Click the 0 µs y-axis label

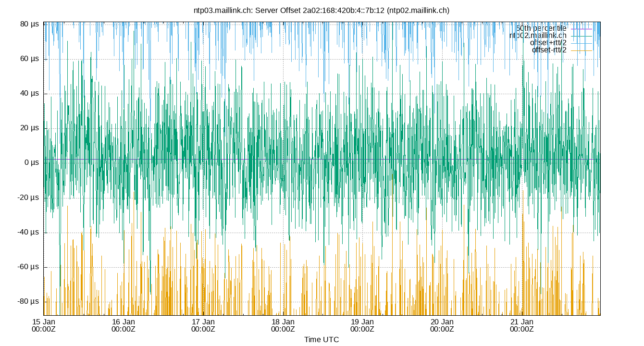[x=32, y=163]
